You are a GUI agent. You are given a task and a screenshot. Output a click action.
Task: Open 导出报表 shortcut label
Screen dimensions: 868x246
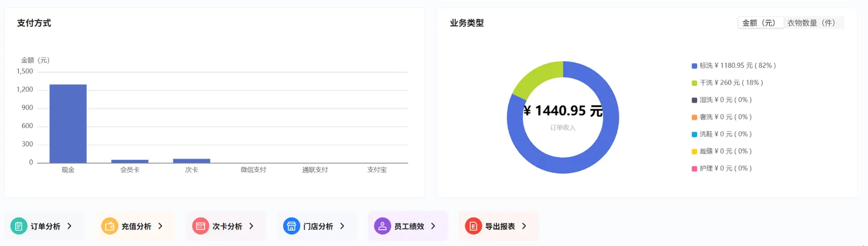500,226
